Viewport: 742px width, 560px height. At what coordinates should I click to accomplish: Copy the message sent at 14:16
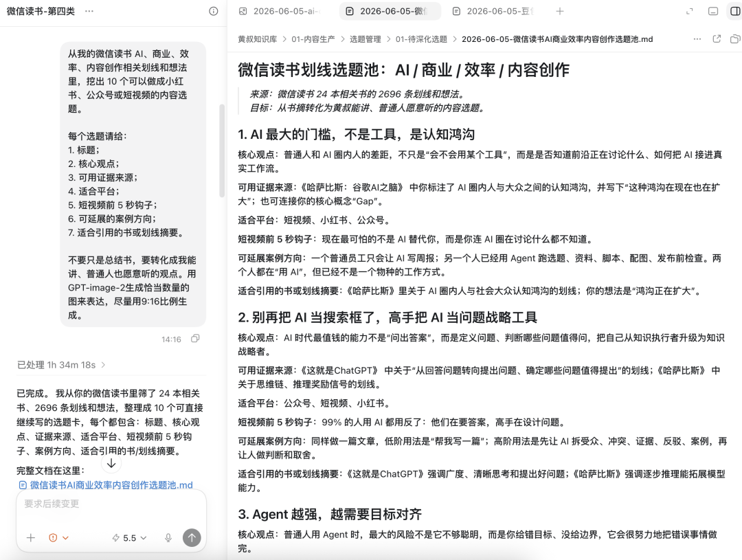(x=195, y=339)
